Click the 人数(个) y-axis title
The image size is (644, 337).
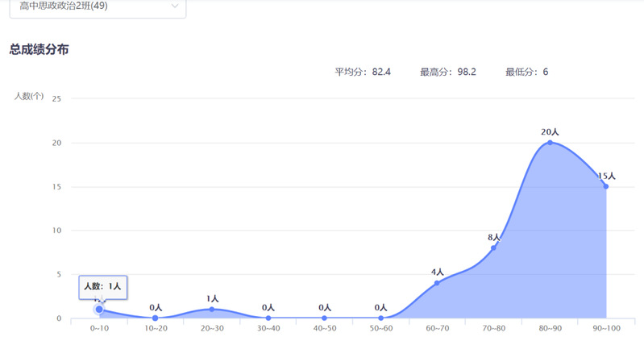29,96
